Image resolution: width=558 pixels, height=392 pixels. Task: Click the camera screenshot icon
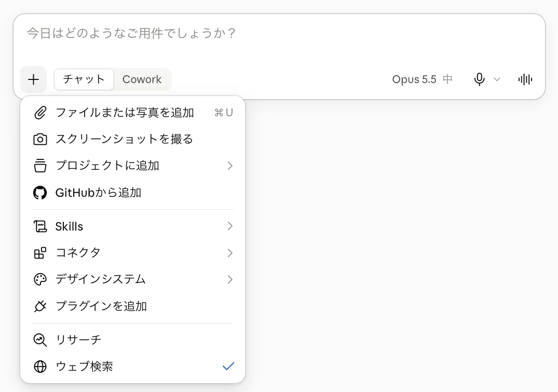point(40,139)
